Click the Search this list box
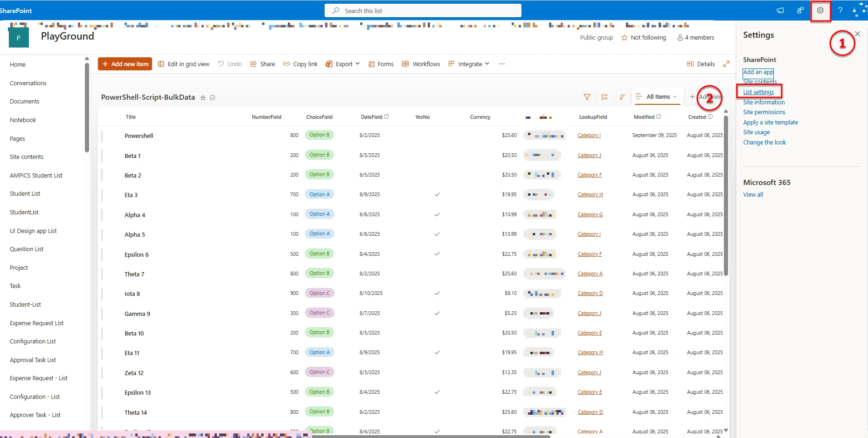Image resolution: width=868 pixels, height=438 pixels. (x=423, y=10)
